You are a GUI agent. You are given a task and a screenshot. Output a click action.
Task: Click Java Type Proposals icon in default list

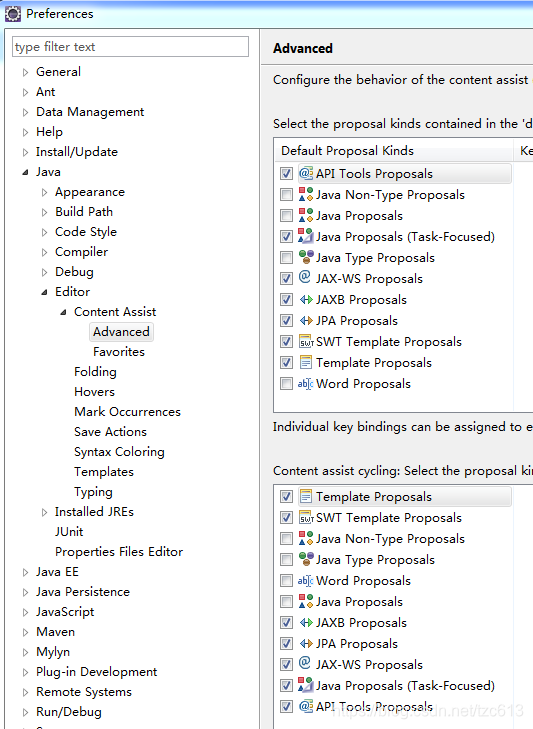coord(306,257)
